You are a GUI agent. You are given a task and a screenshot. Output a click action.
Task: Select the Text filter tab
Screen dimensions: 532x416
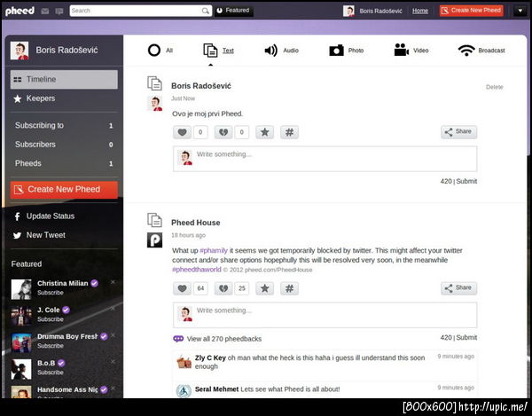tap(218, 51)
